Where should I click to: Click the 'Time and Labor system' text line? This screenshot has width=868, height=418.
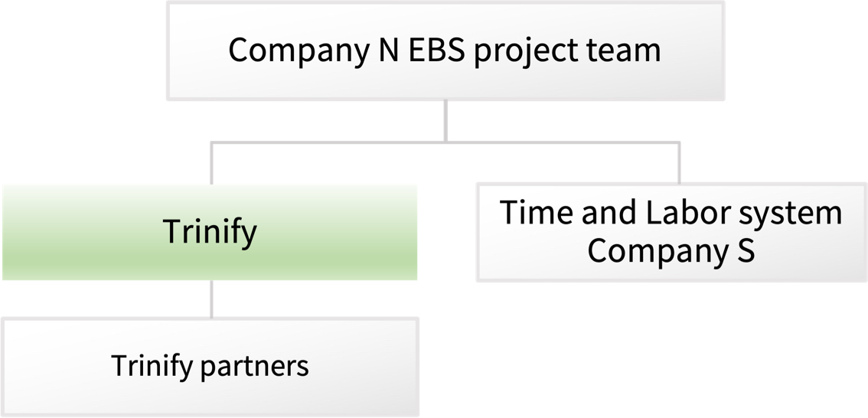click(x=671, y=212)
